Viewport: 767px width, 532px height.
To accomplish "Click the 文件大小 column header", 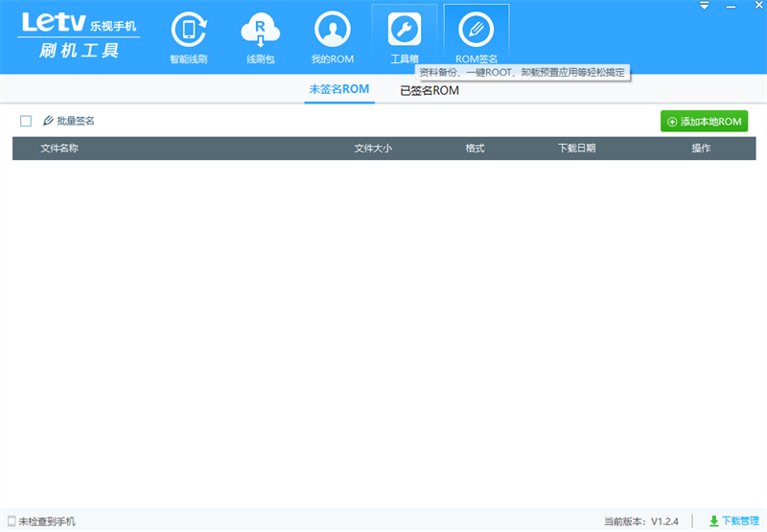I will [x=373, y=149].
